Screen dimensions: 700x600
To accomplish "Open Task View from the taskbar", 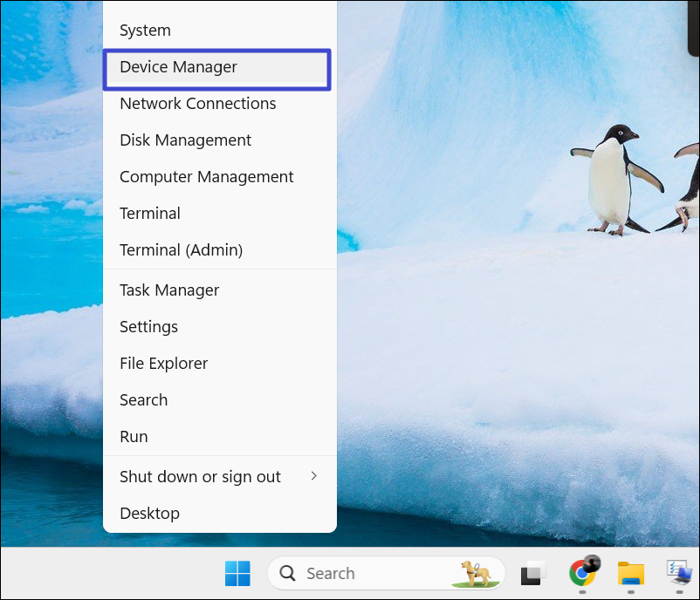I will 533,573.
